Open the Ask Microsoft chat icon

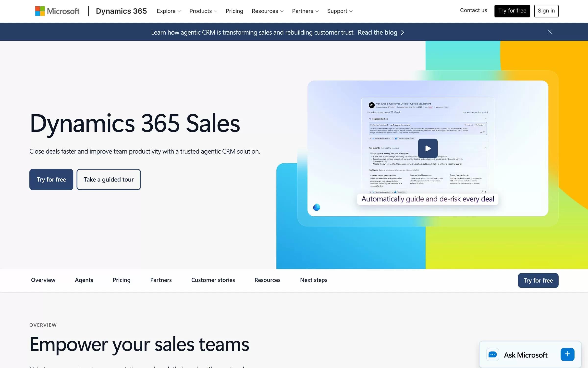pyautogui.click(x=492, y=355)
